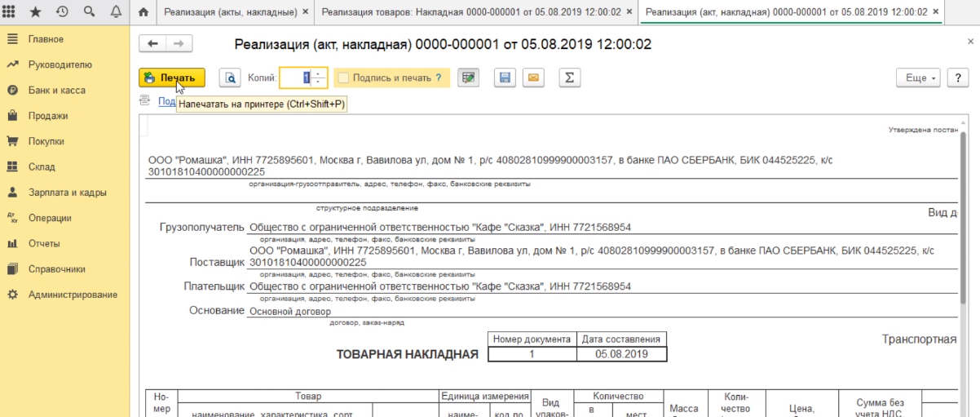
Task: Click the Sigma sum cells button
Action: (x=569, y=78)
